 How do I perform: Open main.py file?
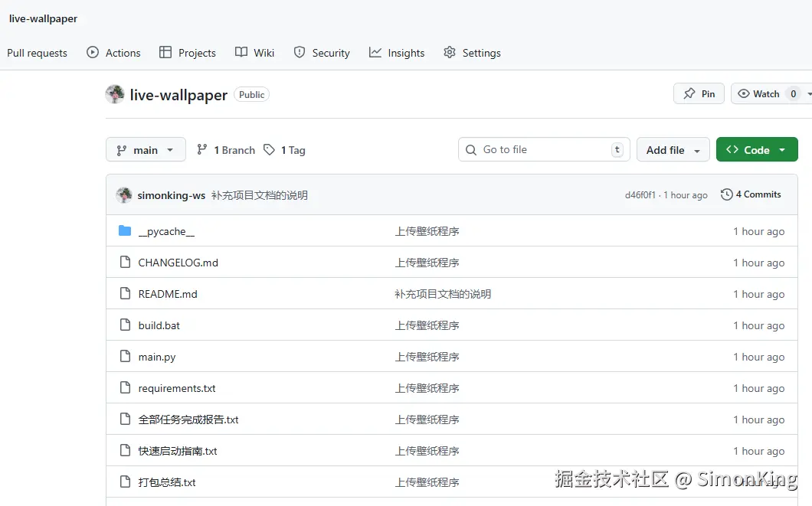[x=157, y=357]
